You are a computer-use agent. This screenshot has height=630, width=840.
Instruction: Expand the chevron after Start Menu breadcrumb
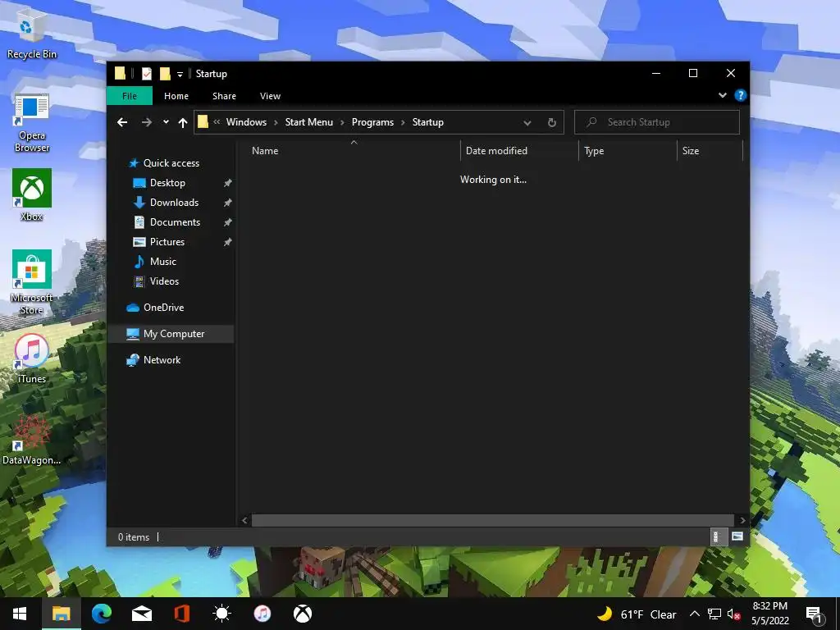click(342, 123)
